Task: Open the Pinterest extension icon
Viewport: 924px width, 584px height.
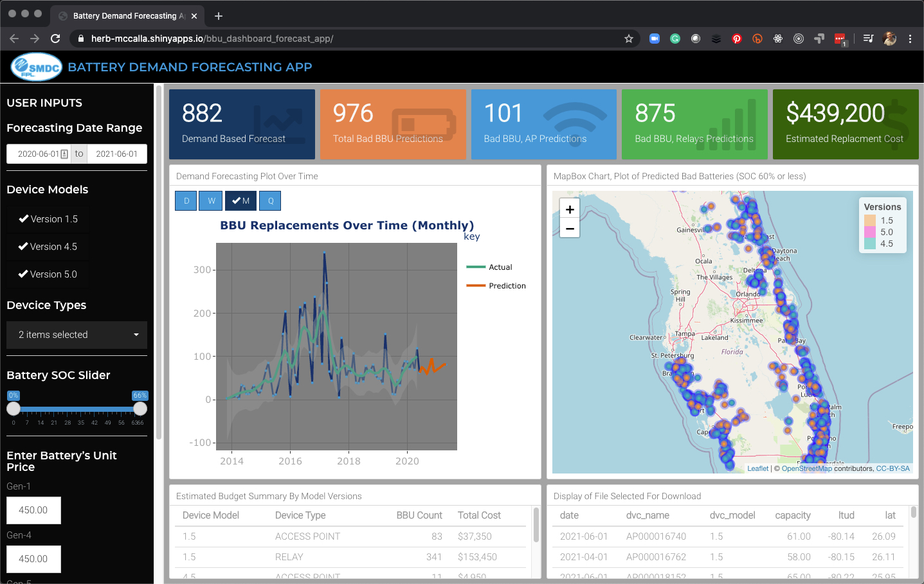Action: pyautogui.click(x=737, y=39)
